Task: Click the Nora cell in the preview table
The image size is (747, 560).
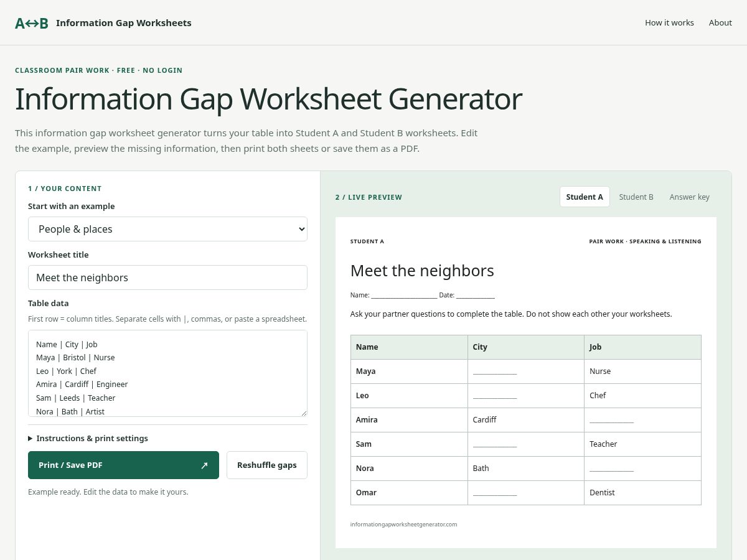Action: (x=409, y=469)
